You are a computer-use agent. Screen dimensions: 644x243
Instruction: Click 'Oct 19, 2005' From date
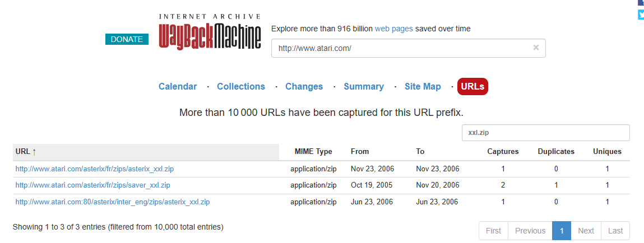[372, 185]
